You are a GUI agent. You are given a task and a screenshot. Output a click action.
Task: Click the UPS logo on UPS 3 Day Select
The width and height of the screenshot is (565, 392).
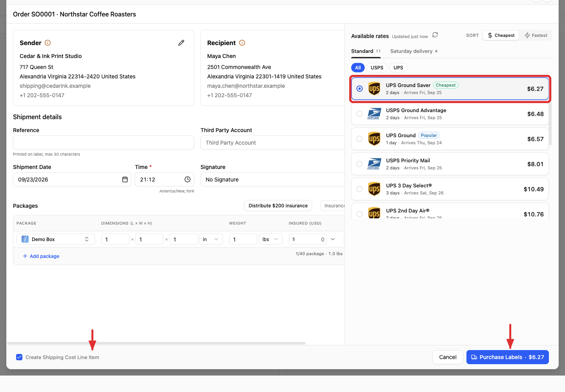374,189
